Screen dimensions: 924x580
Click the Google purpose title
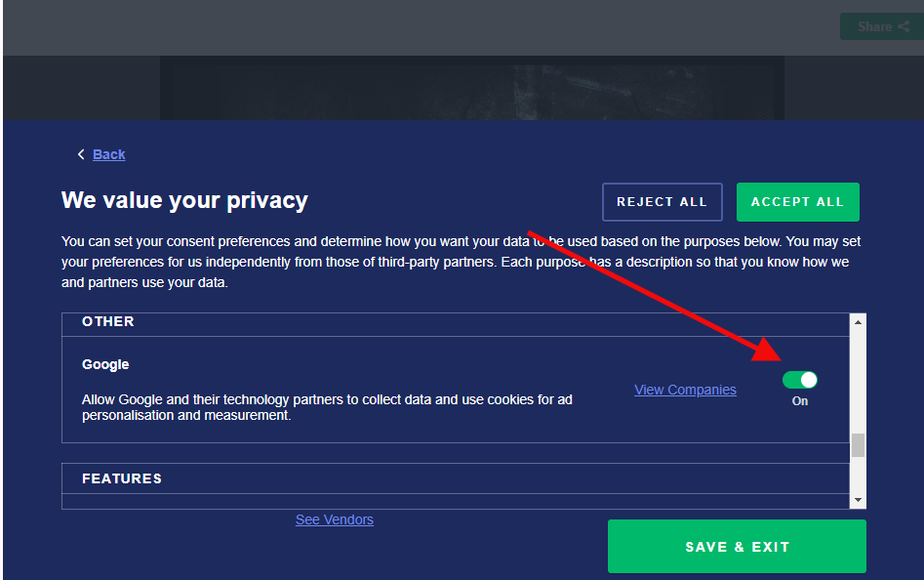point(105,364)
